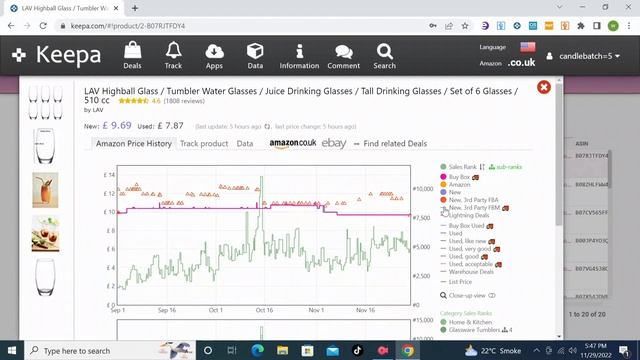Select the bottom empty glass thumbnail
Viewport: 640px width, 360px height.
coord(45,277)
